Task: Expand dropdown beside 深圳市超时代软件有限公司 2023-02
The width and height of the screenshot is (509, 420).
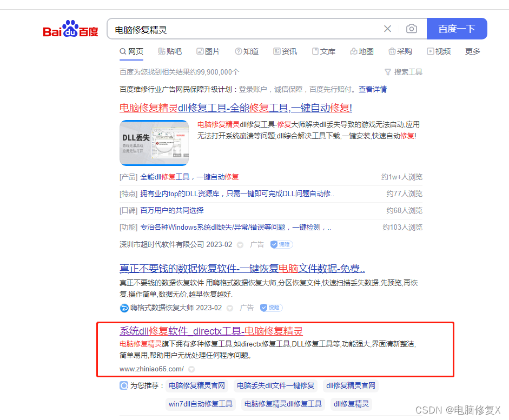Action: tap(240, 245)
